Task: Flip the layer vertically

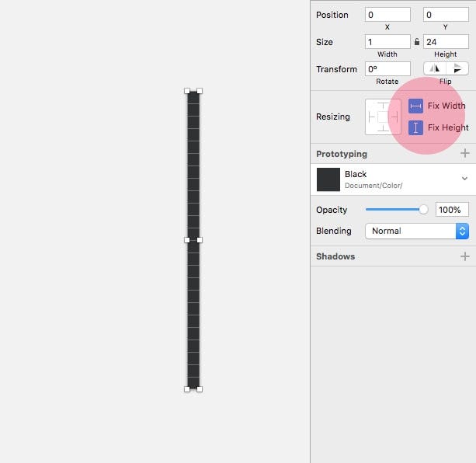Action: tap(457, 68)
